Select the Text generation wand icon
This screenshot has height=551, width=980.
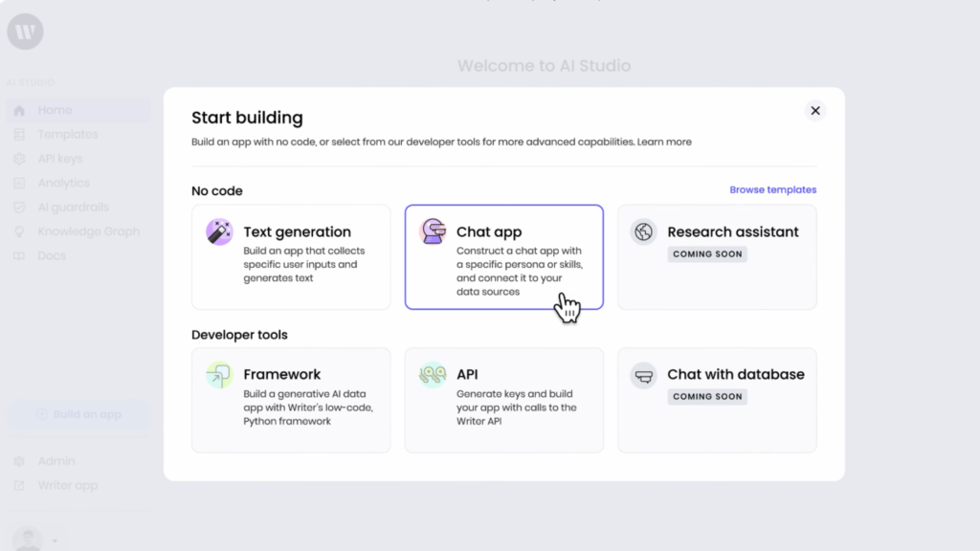218,231
